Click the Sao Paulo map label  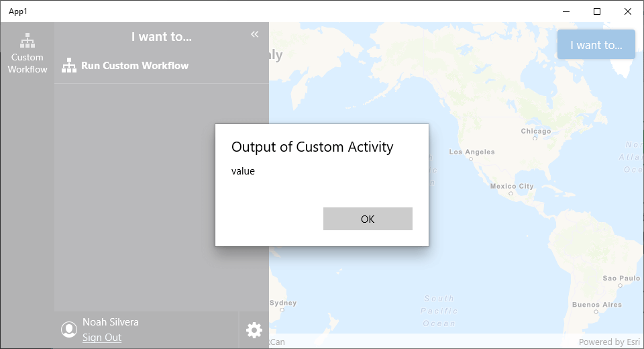[621, 278]
